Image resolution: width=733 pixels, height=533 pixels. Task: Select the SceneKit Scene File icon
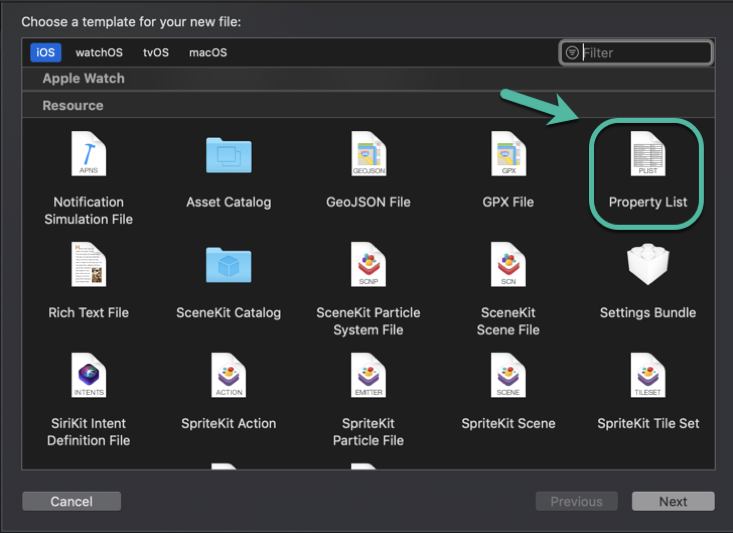coord(509,264)
